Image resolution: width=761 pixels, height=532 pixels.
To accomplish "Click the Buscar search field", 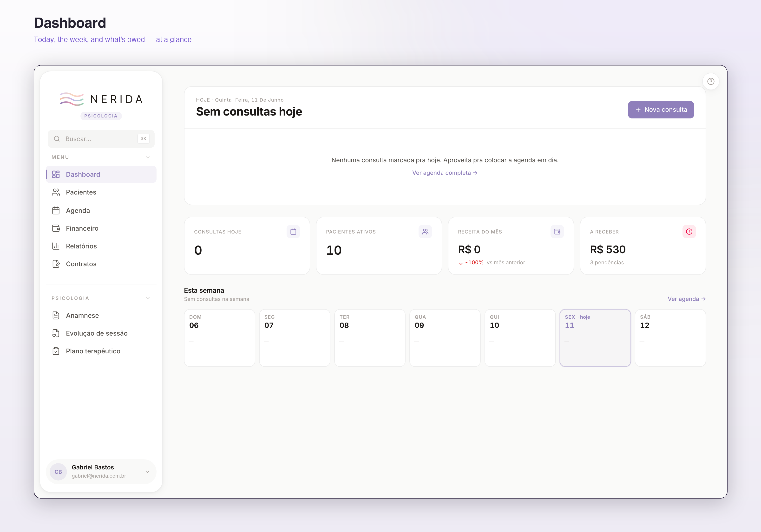I will [x=101, y=139].
